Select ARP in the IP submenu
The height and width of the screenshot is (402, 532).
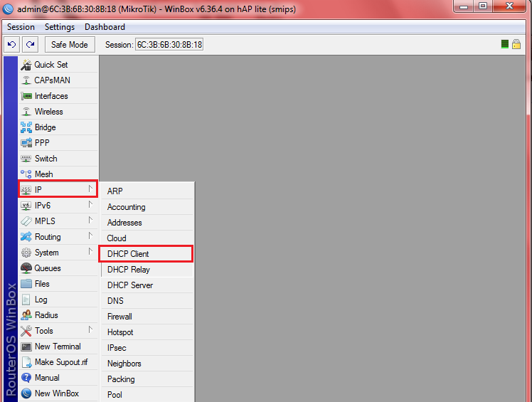pyautogui.click(x=147, y=191)
